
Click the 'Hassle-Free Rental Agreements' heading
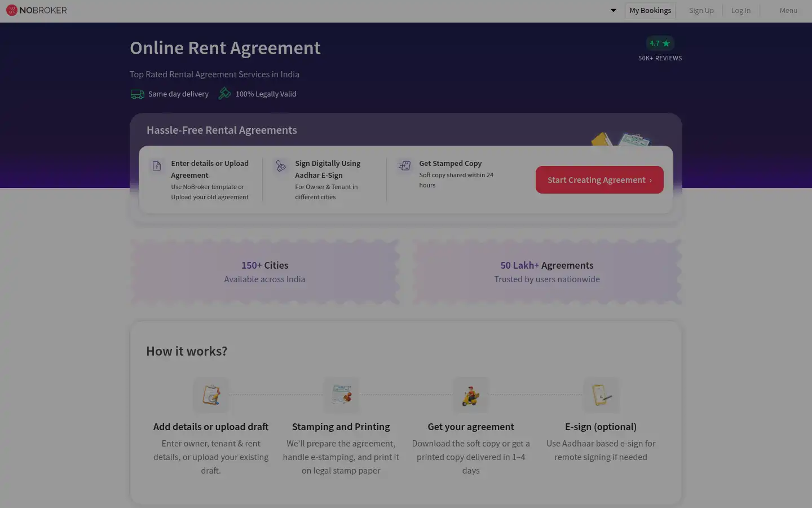point(222,130)
